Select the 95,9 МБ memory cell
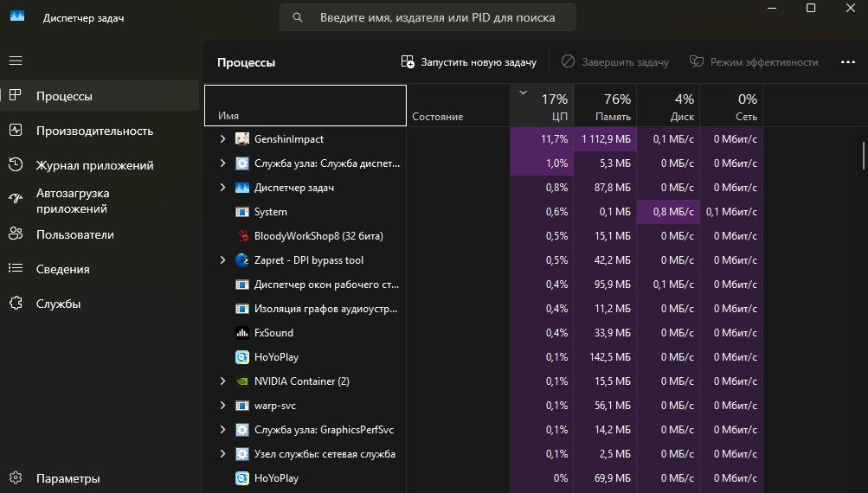Viewport: 868px width, 493px height. 605,285
